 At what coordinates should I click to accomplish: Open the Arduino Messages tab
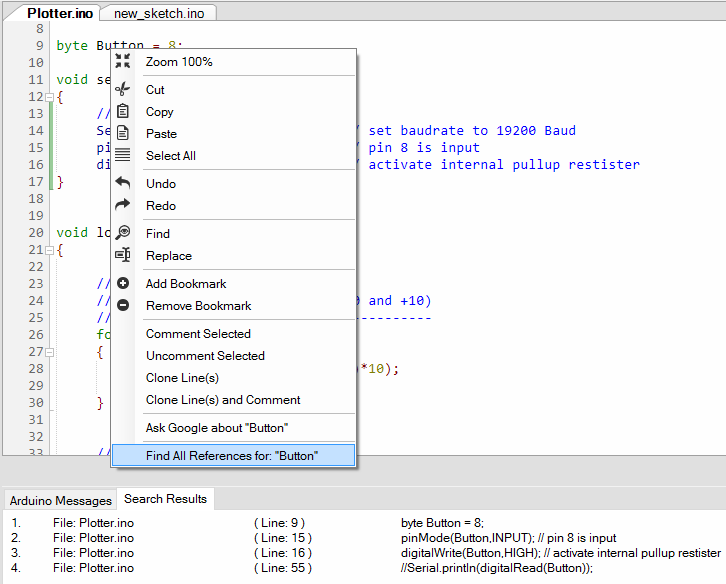[x=61, y=500]
